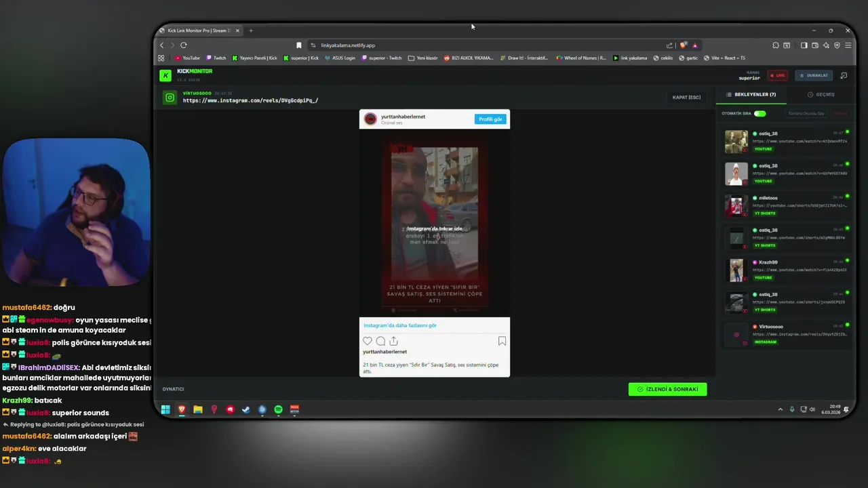The image size is (868, 488).
Task: Bookmark the page with the bookmark icon
Action: pyautogui.click(x=298, y=45)
